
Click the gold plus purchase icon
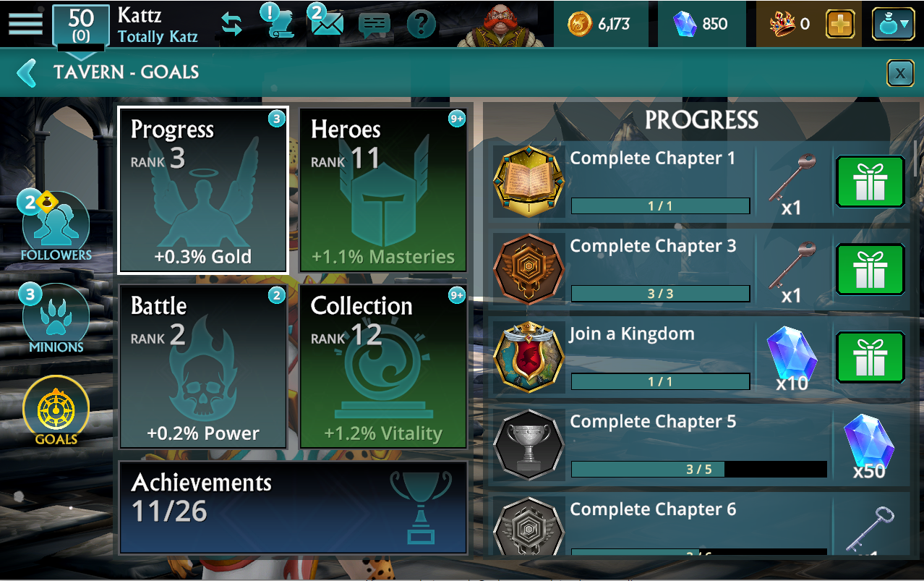coord(839,24)
